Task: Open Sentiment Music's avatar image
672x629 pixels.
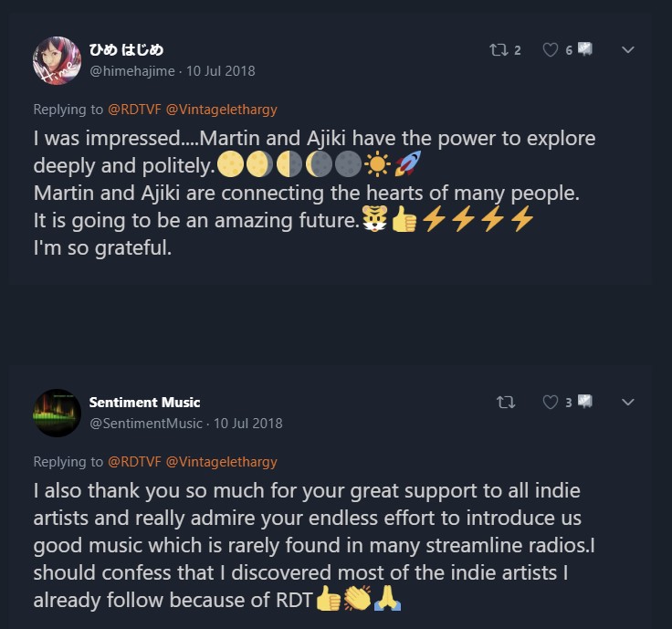Action: [57, 412]
